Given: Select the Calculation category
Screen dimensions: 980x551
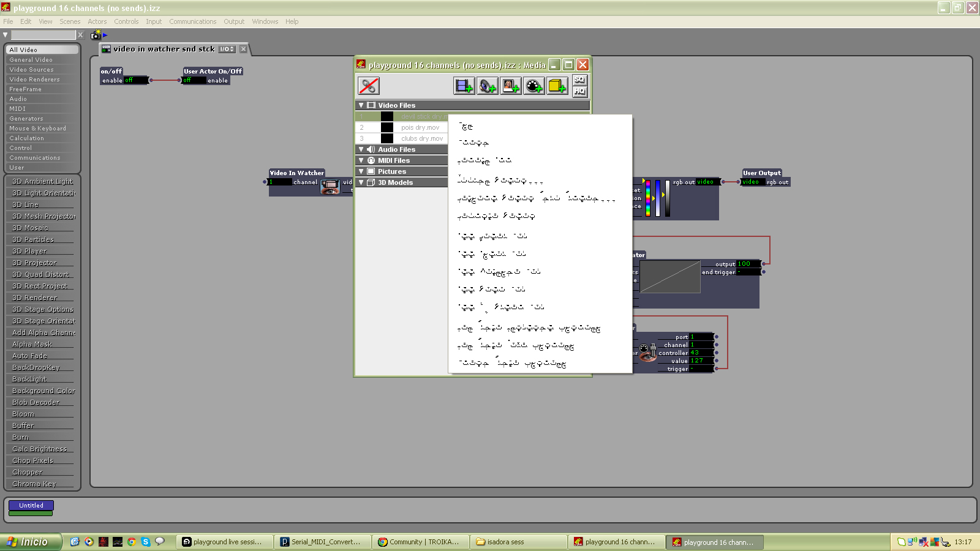Looking at the screenshot, I should pyautogui.click(x=42, y=138).
